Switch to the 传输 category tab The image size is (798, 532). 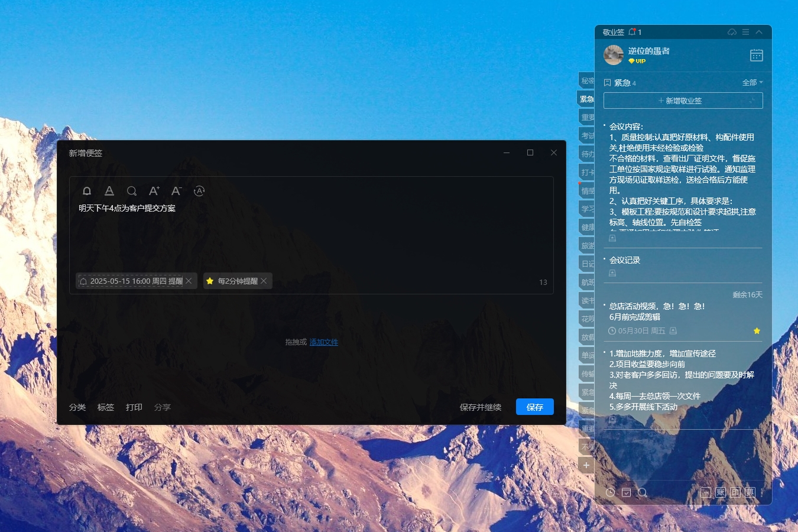click(586, 374)
